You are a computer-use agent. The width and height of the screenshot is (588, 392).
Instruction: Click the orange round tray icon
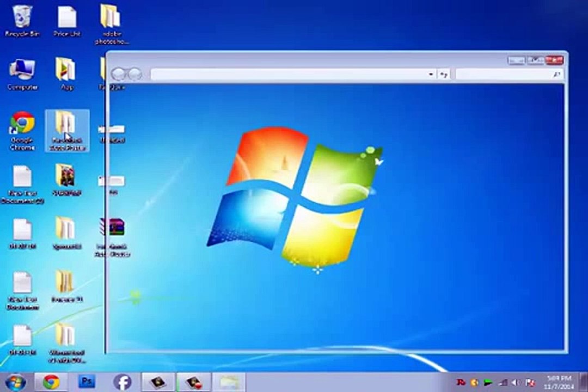point(474,383)
